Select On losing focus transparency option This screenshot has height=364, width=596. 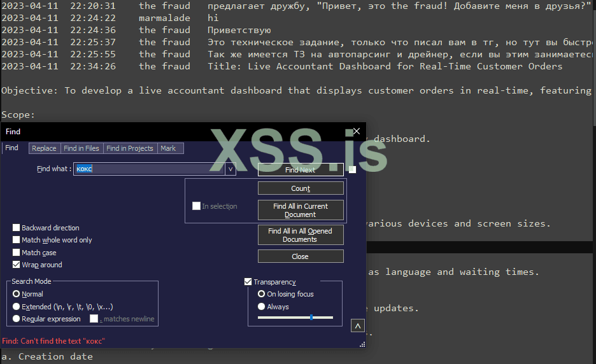[261, 294]
